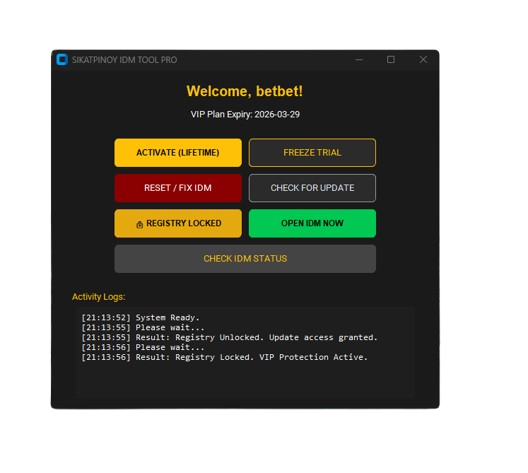The height and width of the screenshot is (473, 528).
Task: Minimize the IDM Tool Pro window
Action: click(359, 60)
